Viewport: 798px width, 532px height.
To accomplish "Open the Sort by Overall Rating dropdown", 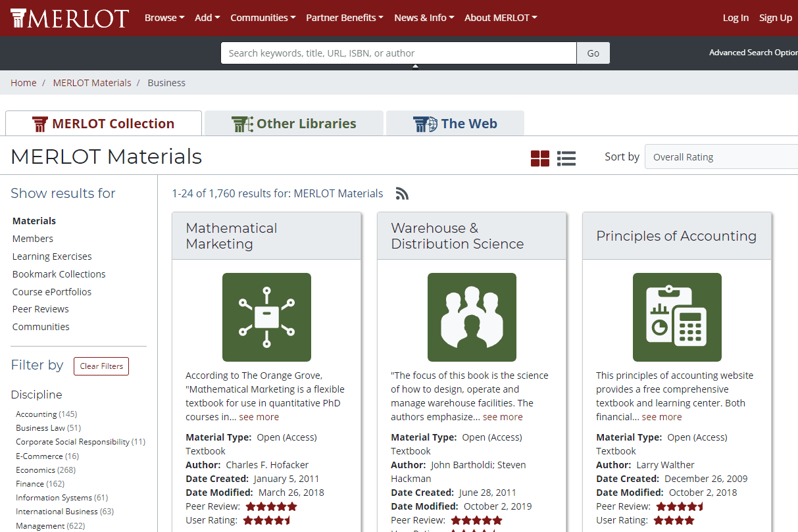I will click(x=720, y=157).
